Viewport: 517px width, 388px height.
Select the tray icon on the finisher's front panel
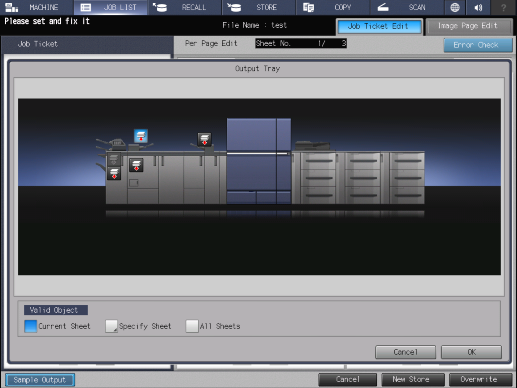coord(136,165)
